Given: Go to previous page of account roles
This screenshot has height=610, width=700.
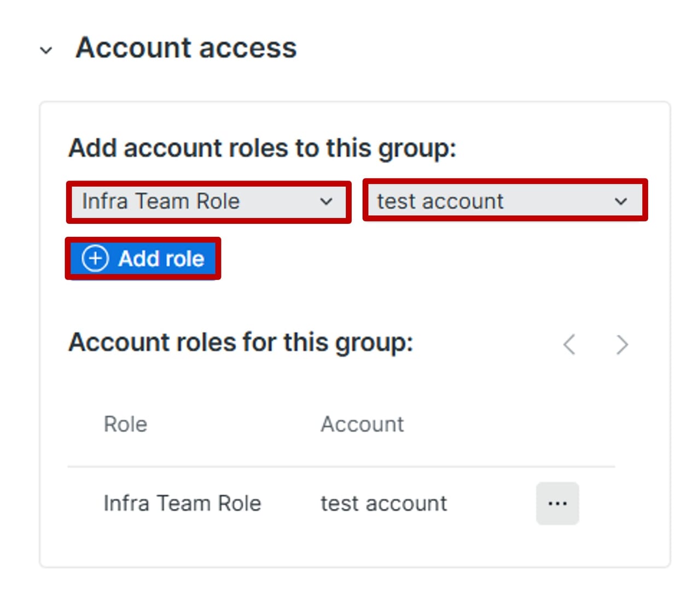Looking at the screenshot, I should 569,344.
